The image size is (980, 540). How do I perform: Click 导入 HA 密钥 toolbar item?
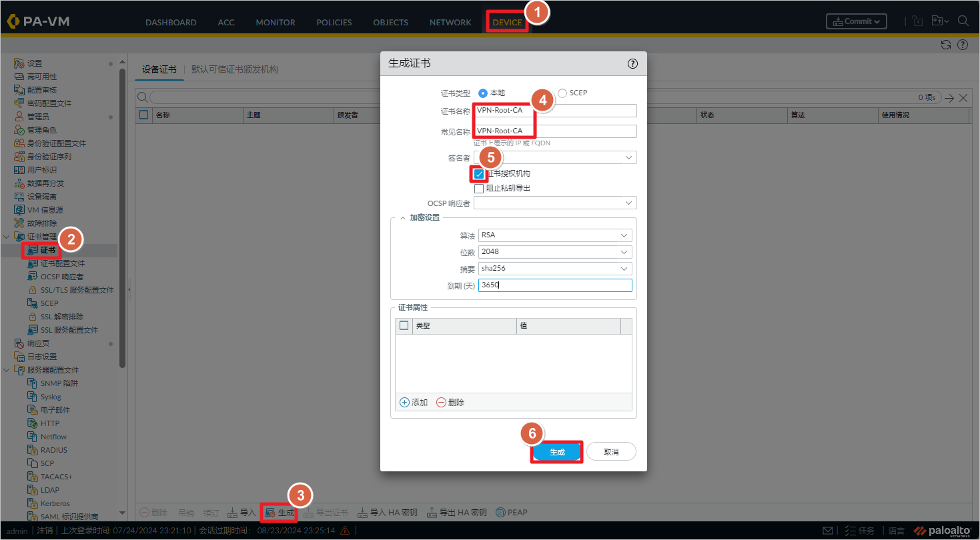[x=388, y=513]
